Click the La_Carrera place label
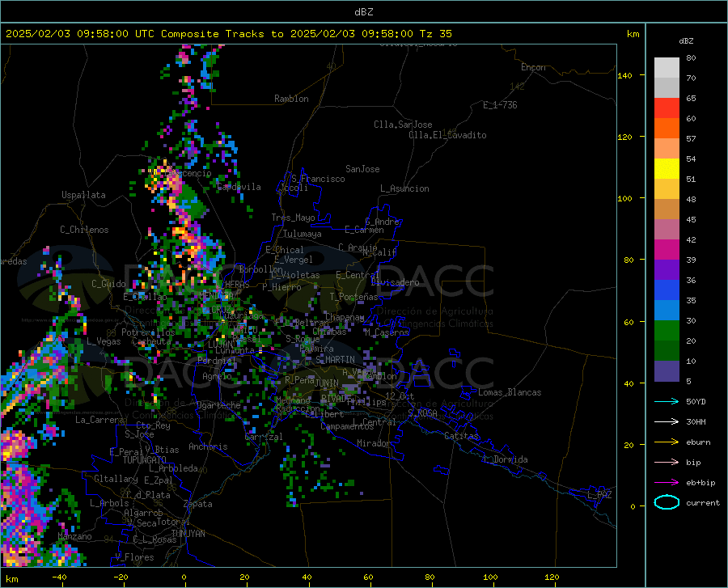The height and width of the screenshot is (588, 728). point(99,420)
